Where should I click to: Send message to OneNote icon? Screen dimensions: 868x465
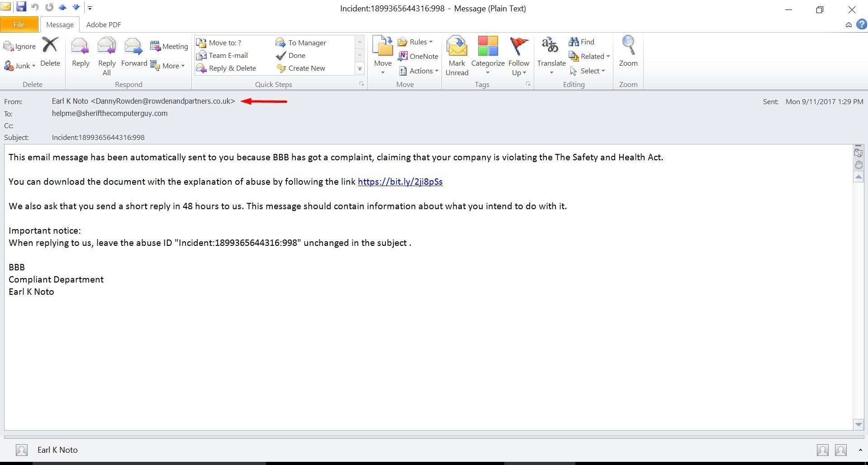404,56
